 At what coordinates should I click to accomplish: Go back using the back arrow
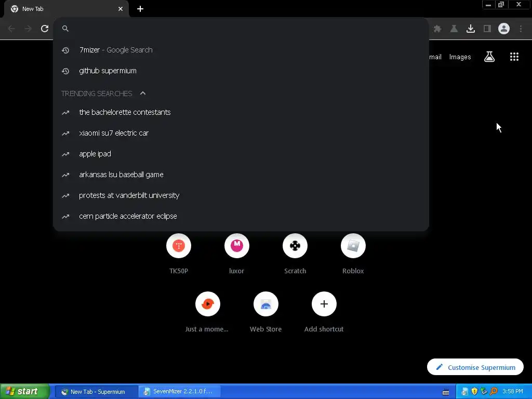tap(11, 29)
